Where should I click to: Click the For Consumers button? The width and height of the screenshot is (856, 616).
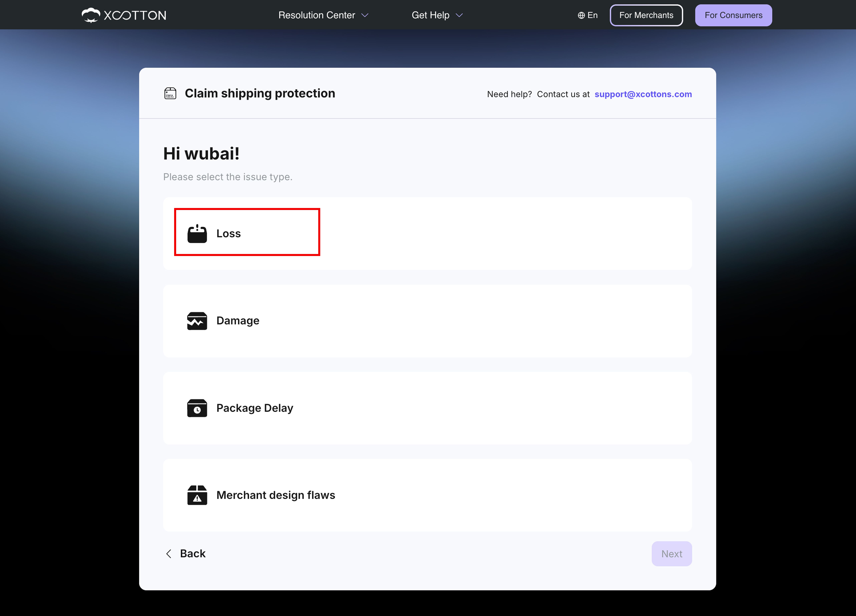(733, 15)
